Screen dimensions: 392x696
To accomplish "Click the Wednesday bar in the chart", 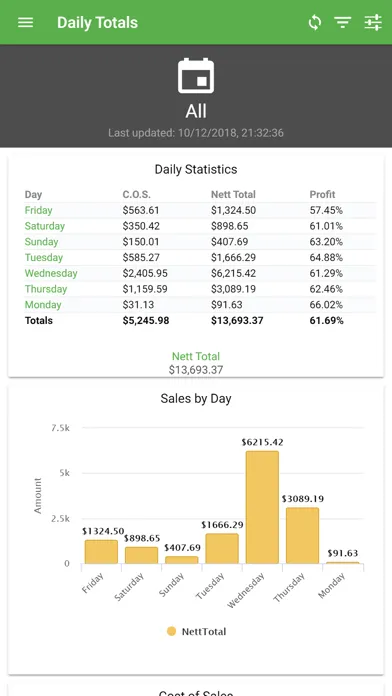I will point(262,507).
